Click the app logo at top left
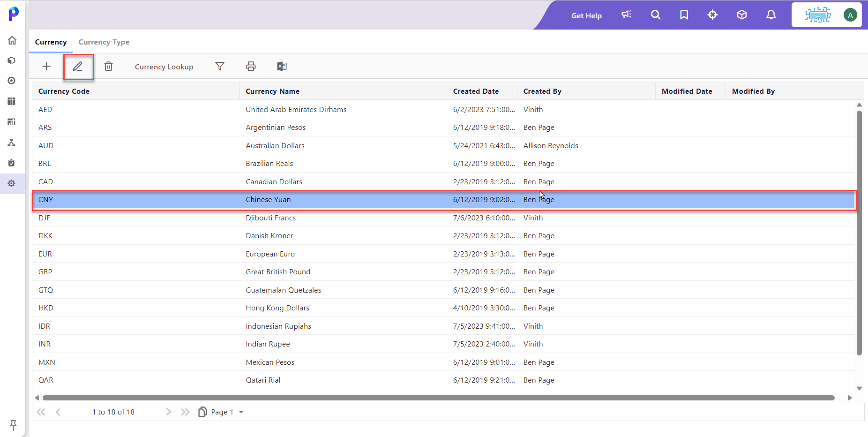The height and width of the screenshot is (437, 868). pos(14,14)
